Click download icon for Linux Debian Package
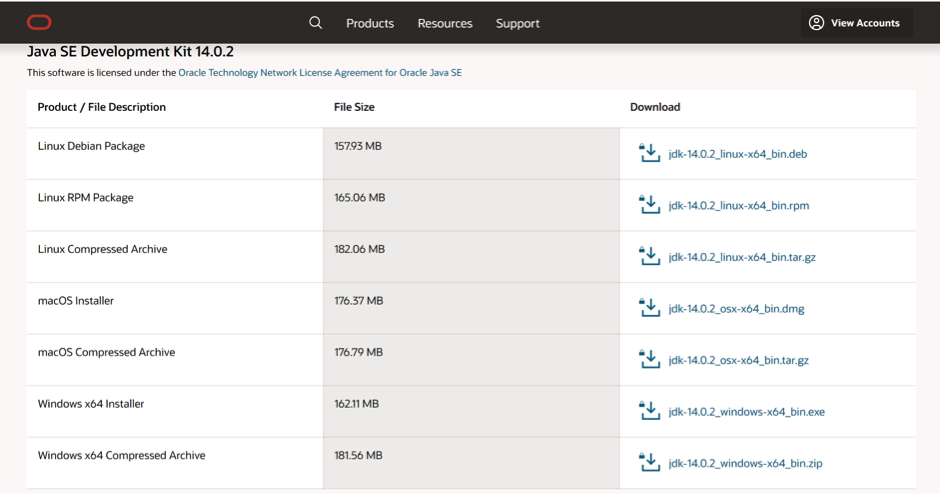This screenshot has height=494, width=941. click(649, 153)
